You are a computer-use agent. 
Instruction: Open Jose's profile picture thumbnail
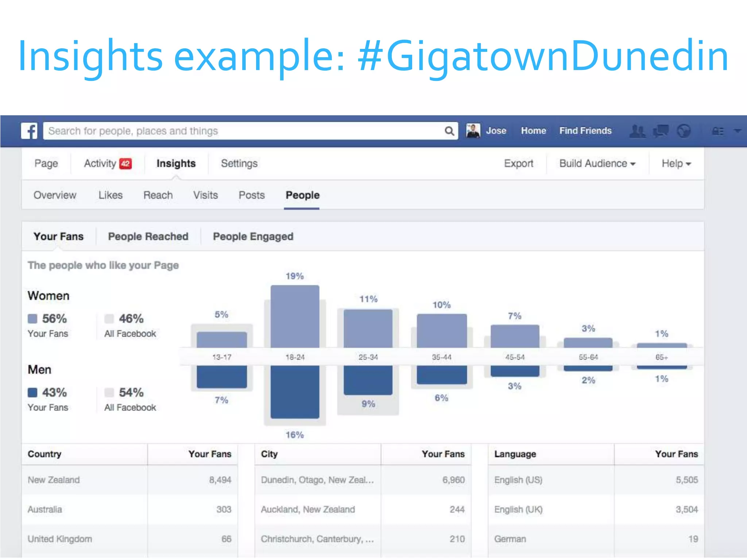click(473, 131)
